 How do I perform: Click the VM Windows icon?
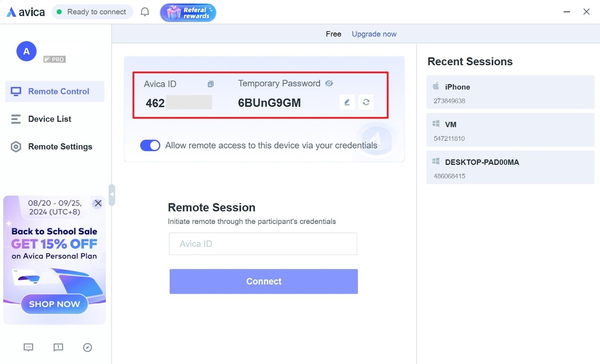pyautogui.click(x=436, y=124)
